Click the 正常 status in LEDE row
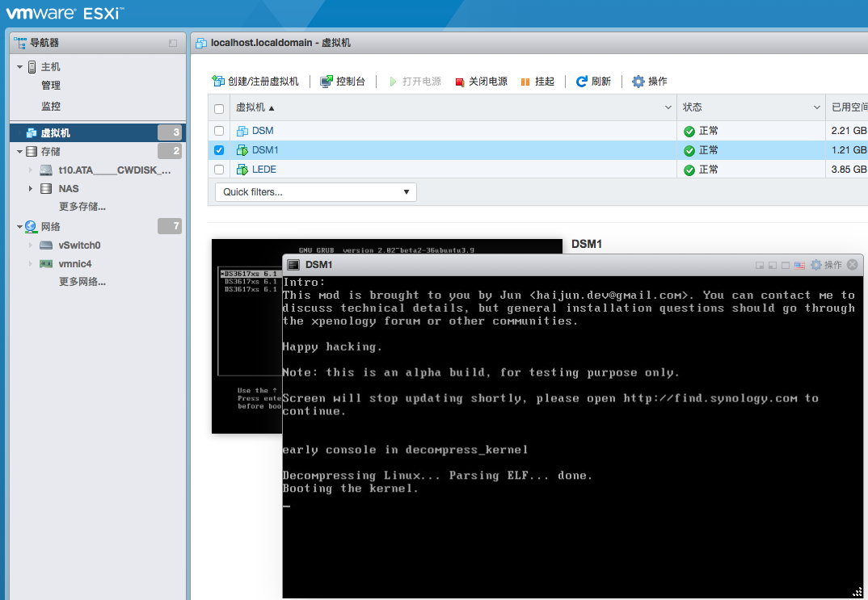The image size is (868, 600). tap(701, 170)
